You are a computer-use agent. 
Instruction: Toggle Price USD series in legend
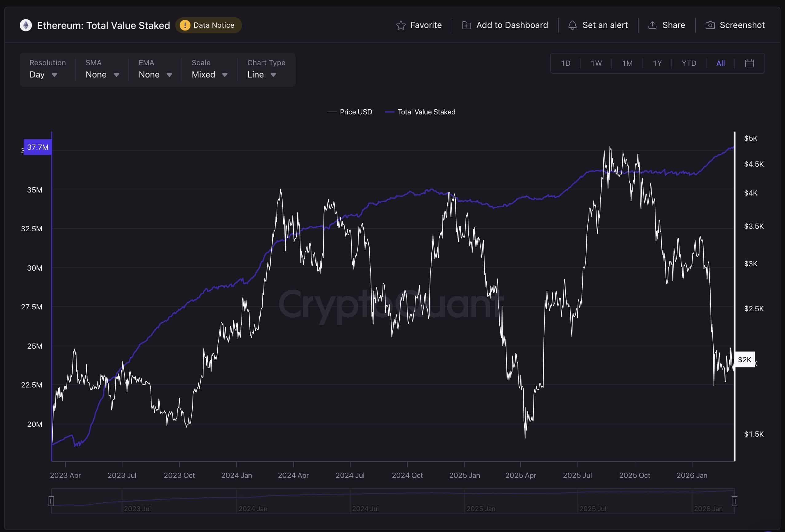pos(350,112)
